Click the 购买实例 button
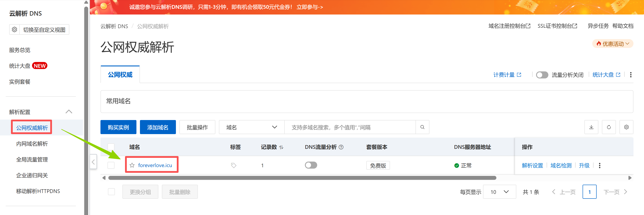This screenshot has width=644, height=215. coord(118,127)
